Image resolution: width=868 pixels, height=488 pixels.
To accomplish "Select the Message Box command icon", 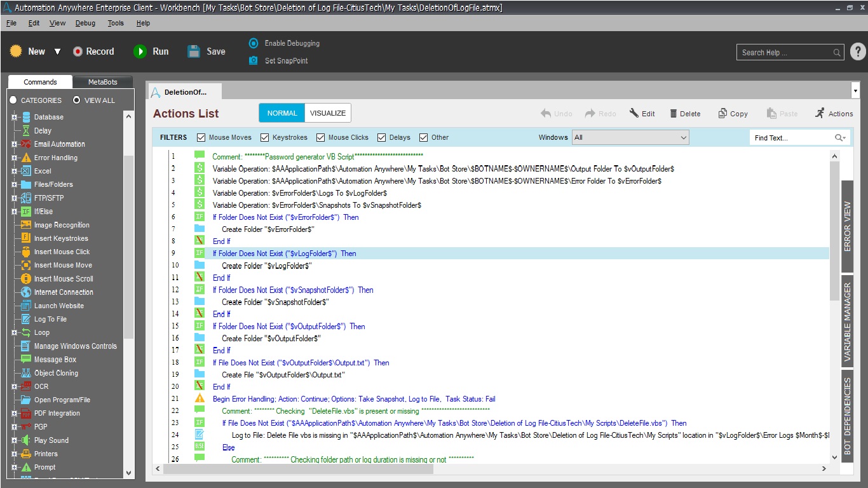I will pos(26,360).
